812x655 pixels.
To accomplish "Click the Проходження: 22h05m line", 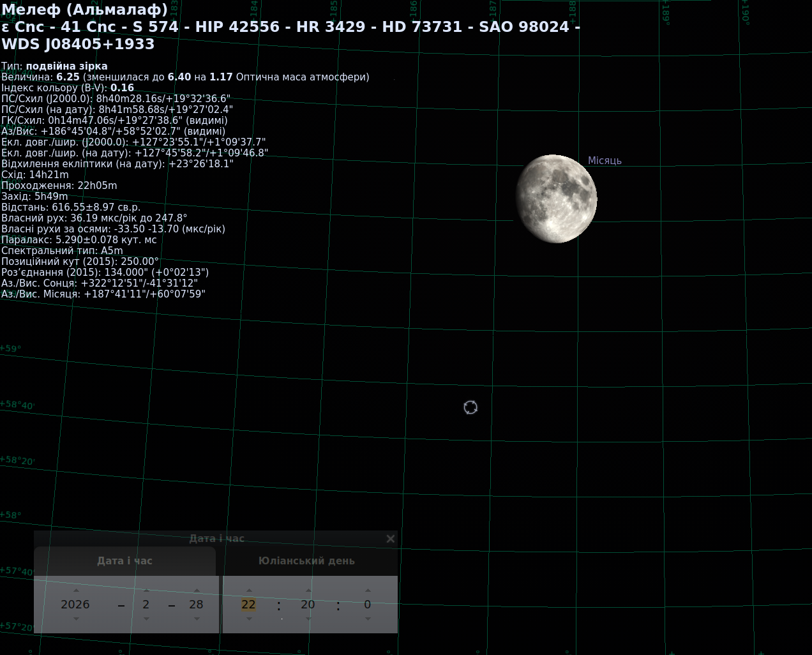I will [x=59, y=186].
